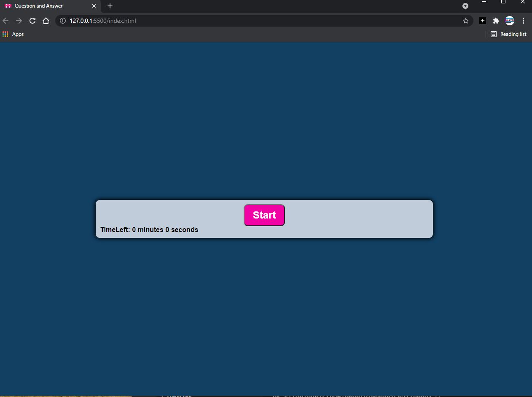Open the Chrome three-dot menu
The image size is (532, 397).
coord(523,20)
